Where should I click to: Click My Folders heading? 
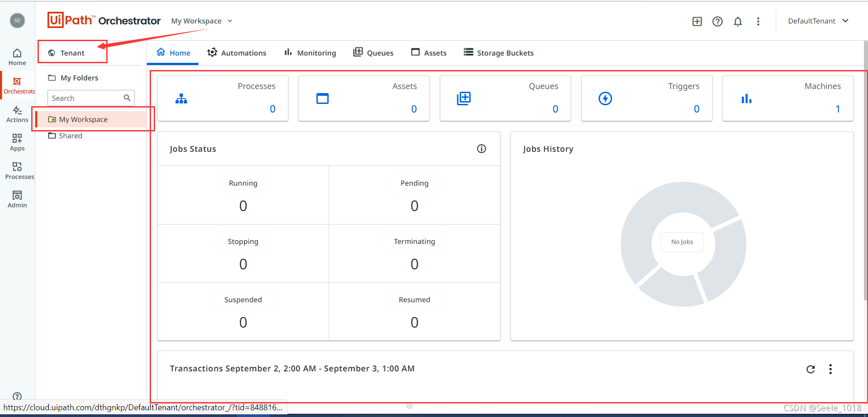click(79, 78)
